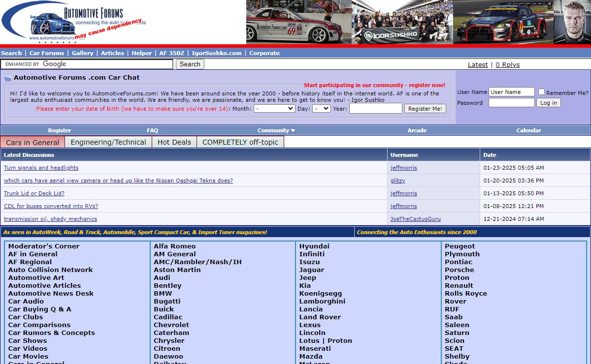The width and height of the screenshot is (591, 364).
Task: Open the Nissan Qashqai Tekna camera thread
Action: pyautogui.click(x=118, y=181)
